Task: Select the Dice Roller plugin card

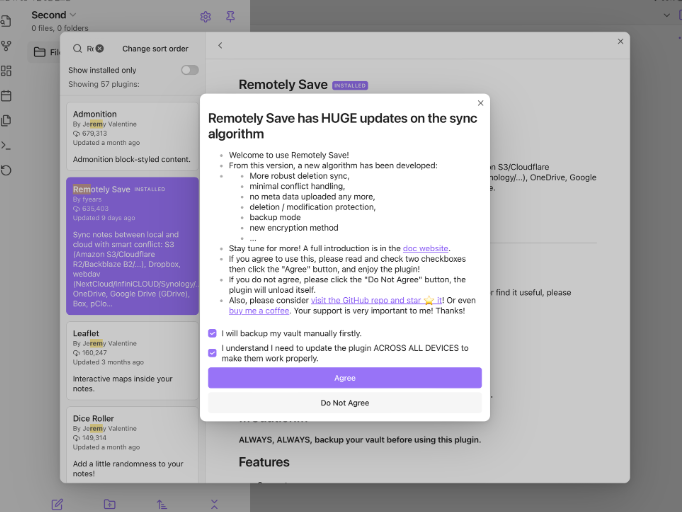Action: pos(132,445)
